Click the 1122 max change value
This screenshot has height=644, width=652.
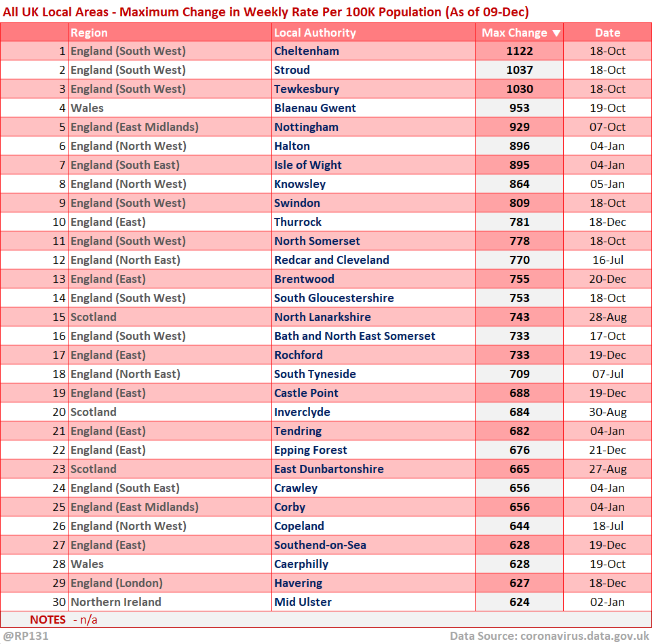click(x=519, y=51)
